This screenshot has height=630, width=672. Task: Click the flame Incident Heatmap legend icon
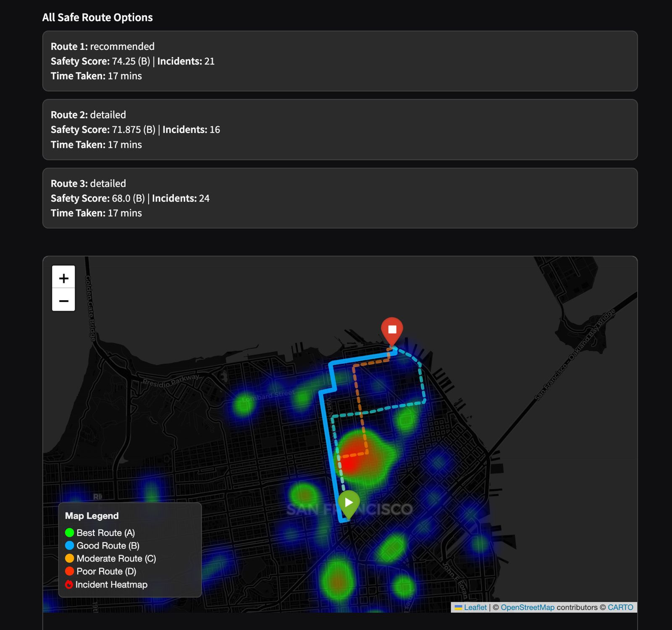(69, 585)
